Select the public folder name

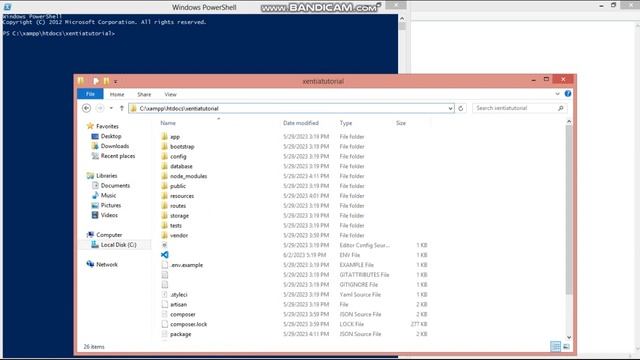point(178,186)
